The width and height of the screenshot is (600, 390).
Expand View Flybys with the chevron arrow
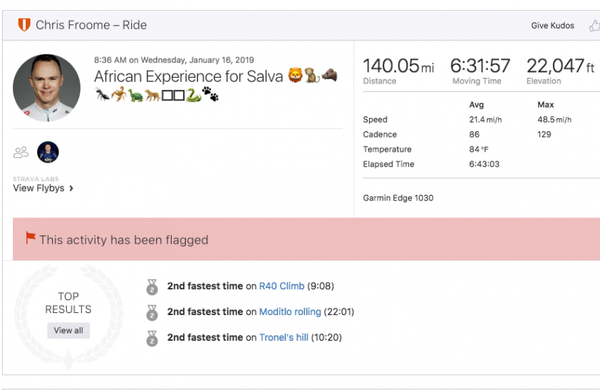71,188
